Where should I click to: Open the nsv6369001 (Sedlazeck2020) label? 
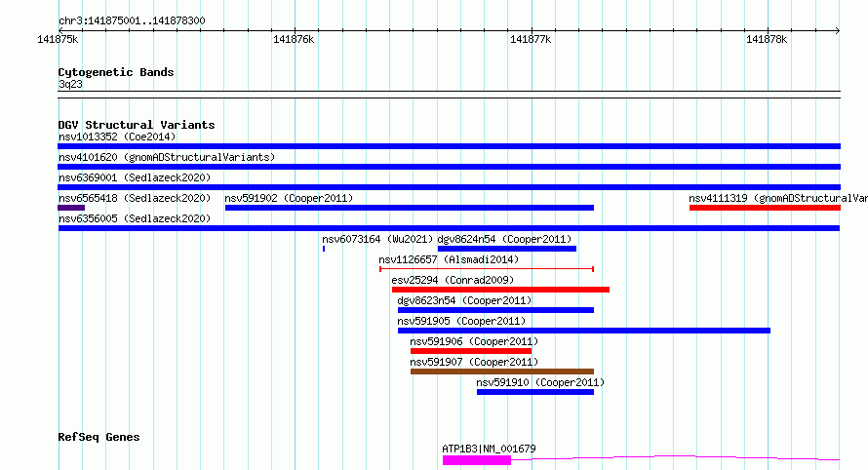(x=135, y=177)
